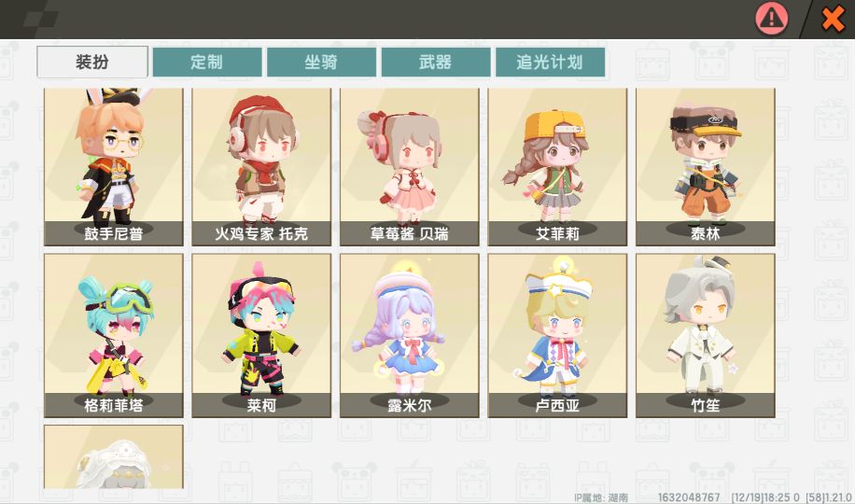Click the red warning report icon
The image size is (855, 504).
(x=771, y=18)
